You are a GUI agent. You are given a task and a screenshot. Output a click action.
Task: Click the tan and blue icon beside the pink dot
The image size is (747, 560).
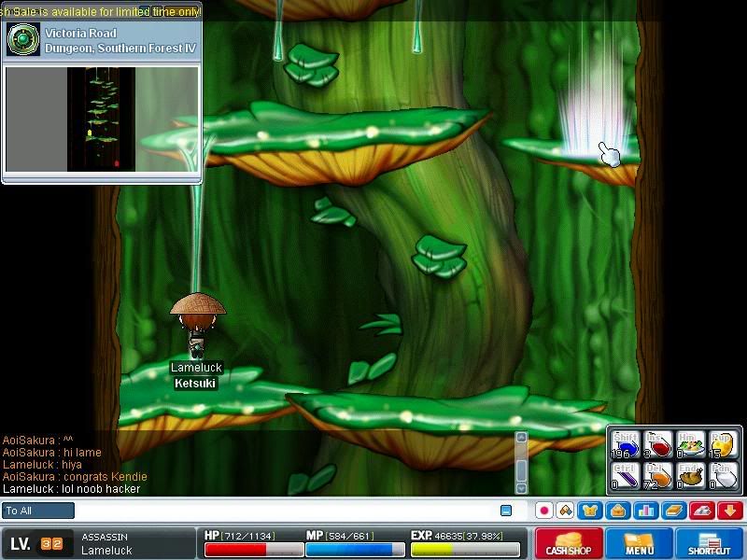coord(566,511)
